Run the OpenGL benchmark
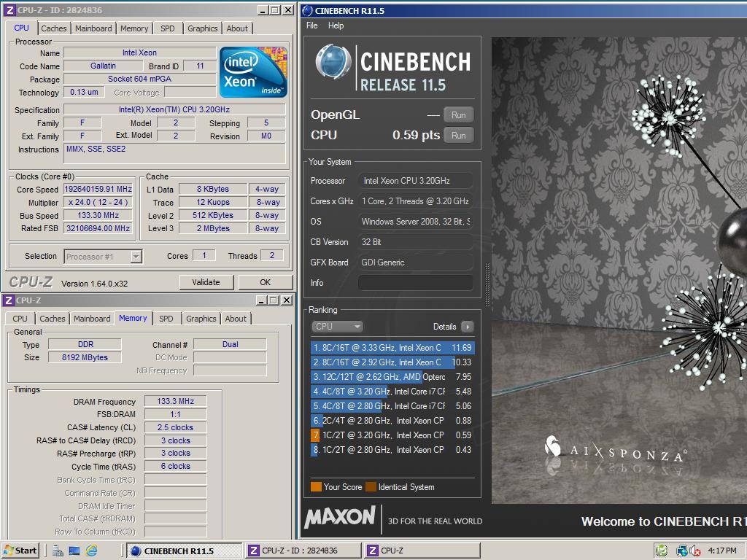 tap(458, 115)
